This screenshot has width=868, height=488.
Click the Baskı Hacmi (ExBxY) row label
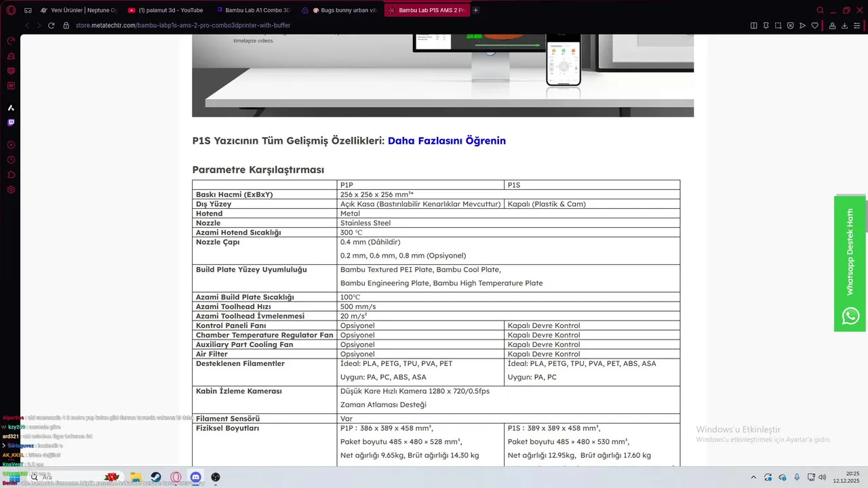234,195
